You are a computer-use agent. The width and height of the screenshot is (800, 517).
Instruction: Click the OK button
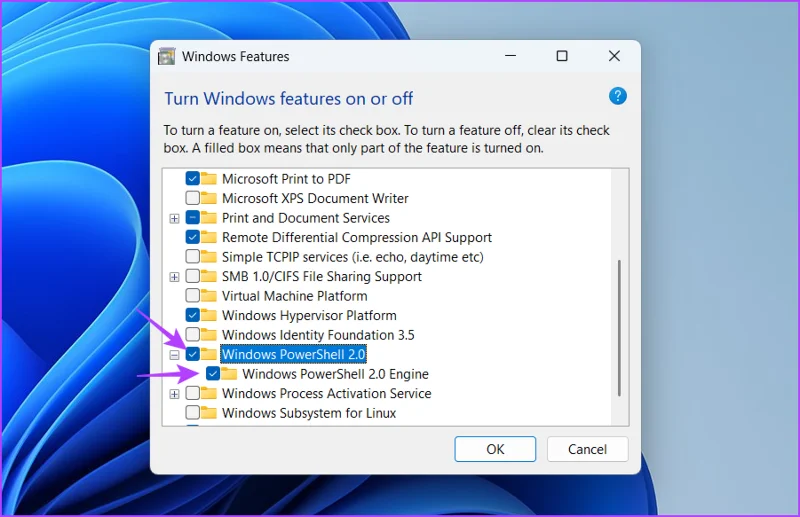point(495,449)
